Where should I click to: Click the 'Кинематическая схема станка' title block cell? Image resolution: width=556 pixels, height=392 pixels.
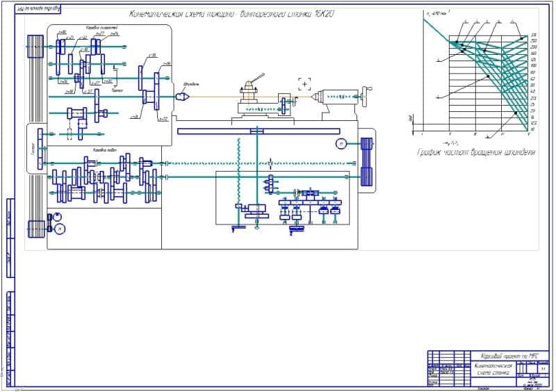(493, 369)
